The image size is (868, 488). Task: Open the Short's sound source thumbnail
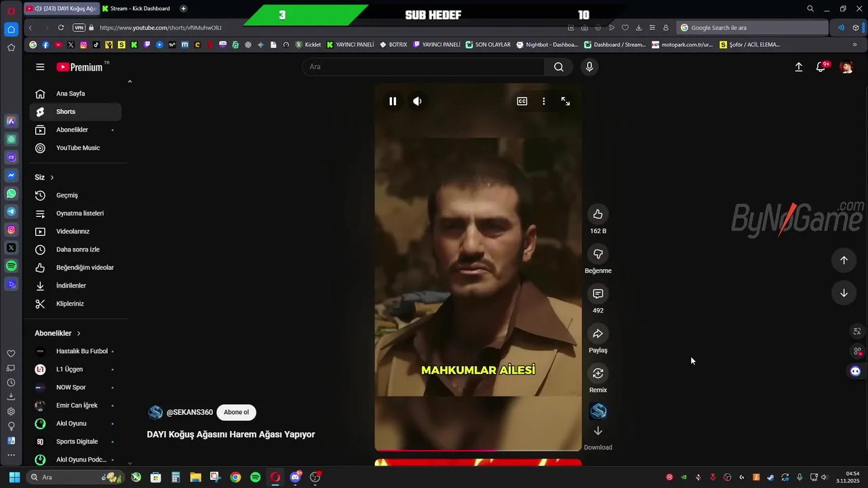pos(598,411)
